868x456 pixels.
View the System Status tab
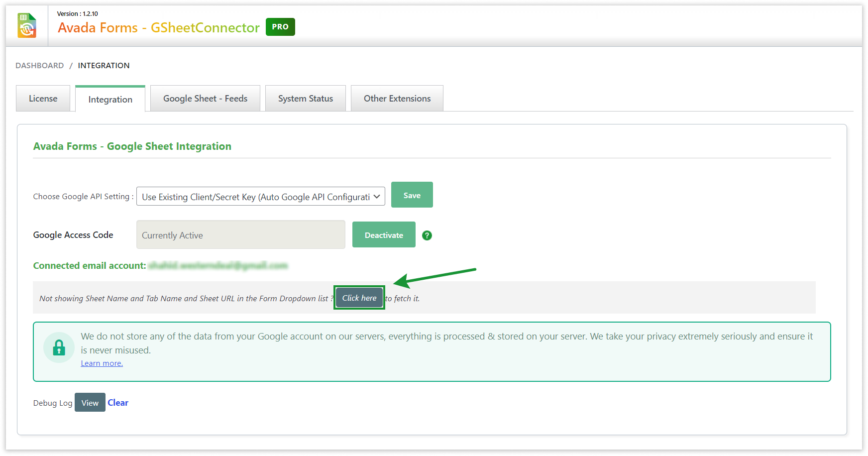coord(305,98)
